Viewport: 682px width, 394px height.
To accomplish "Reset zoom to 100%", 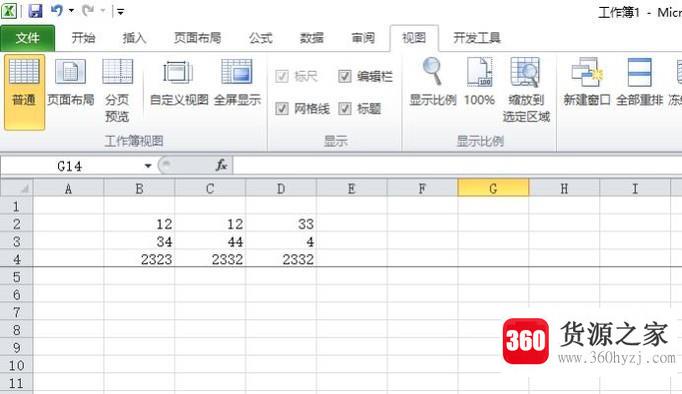I will coord(479,82).
